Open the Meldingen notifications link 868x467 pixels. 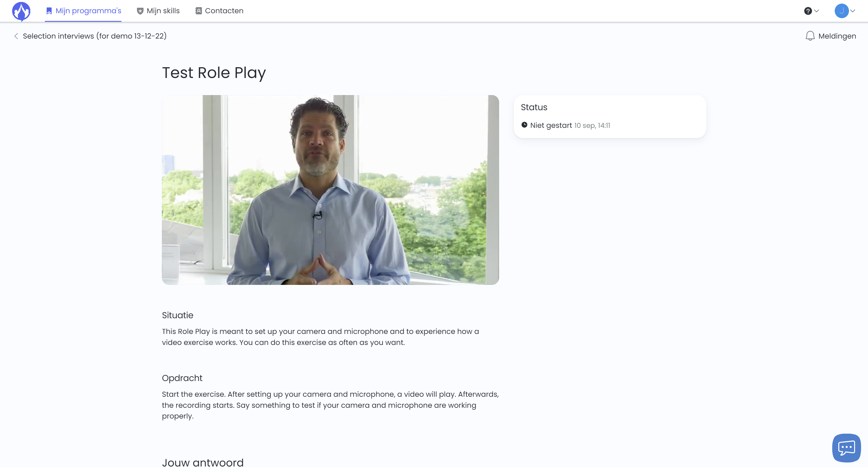837,36
